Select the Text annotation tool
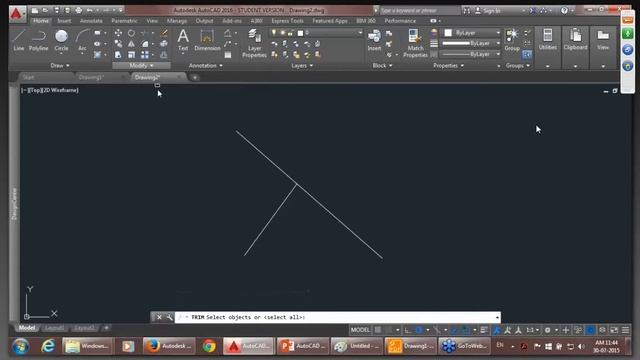640x360 pixels. (x=183, y=40)
